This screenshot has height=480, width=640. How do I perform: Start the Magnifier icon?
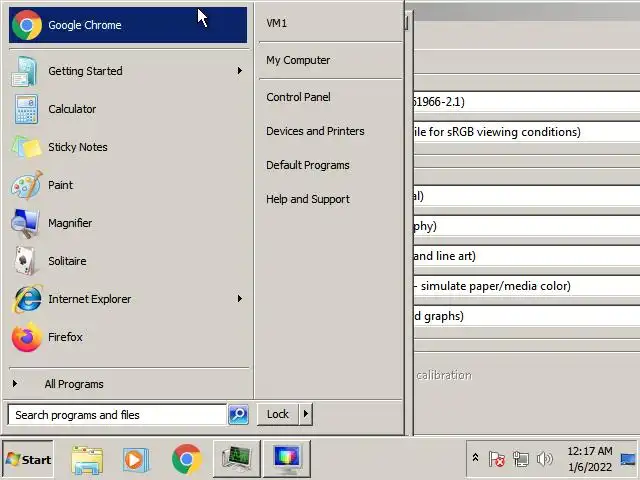[25, 223]
